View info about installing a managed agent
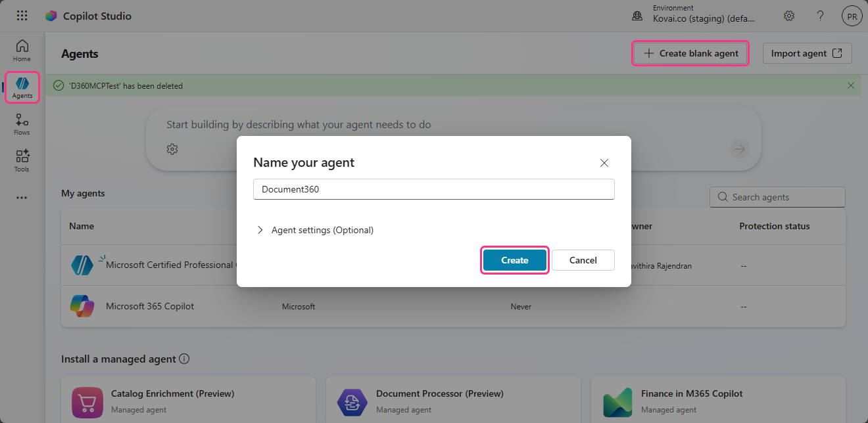This screenshot has height=423, width=868. (x=185, y=359)
